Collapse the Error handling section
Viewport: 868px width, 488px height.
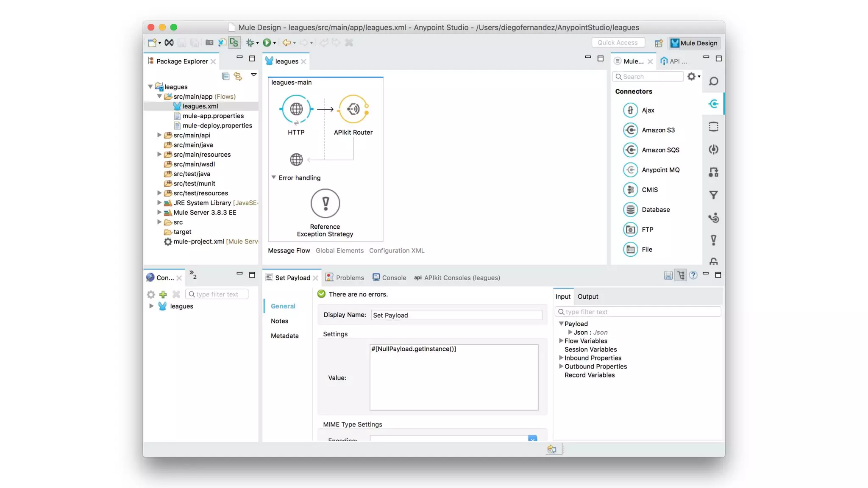274,177
